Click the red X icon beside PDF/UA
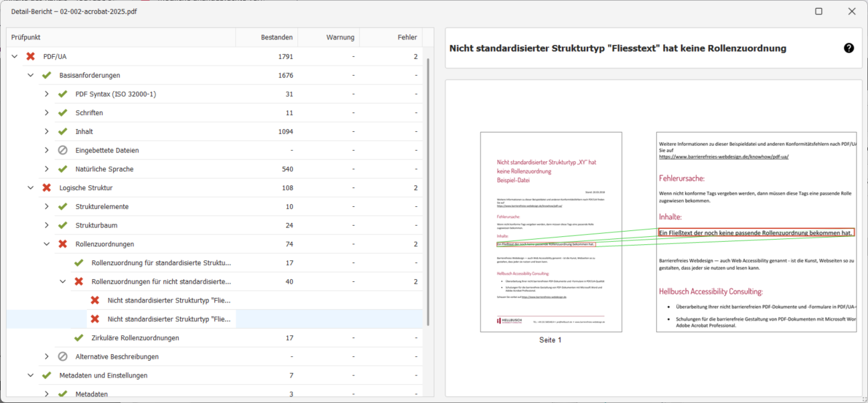The width and height of the screenshot is (868, 403). (30, 57)
